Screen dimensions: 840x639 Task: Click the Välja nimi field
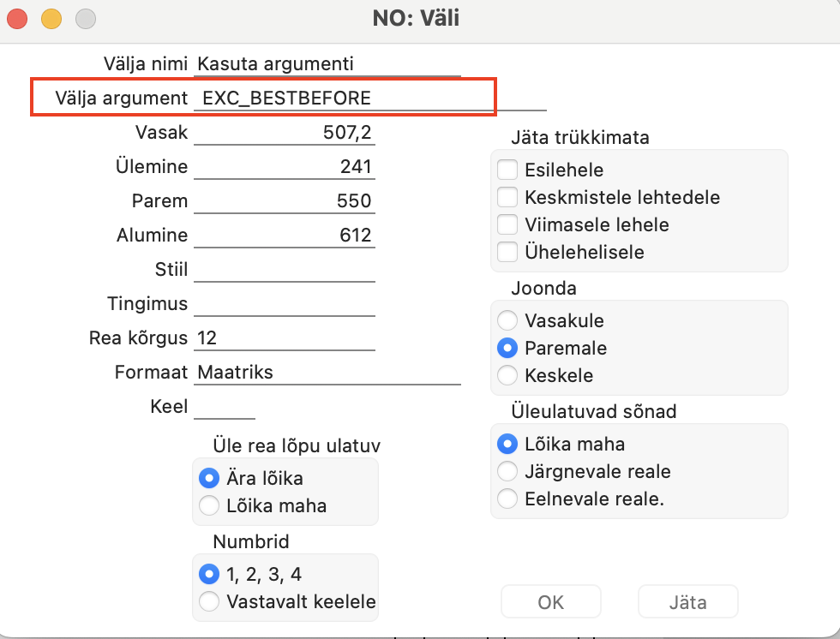[327, 63]
